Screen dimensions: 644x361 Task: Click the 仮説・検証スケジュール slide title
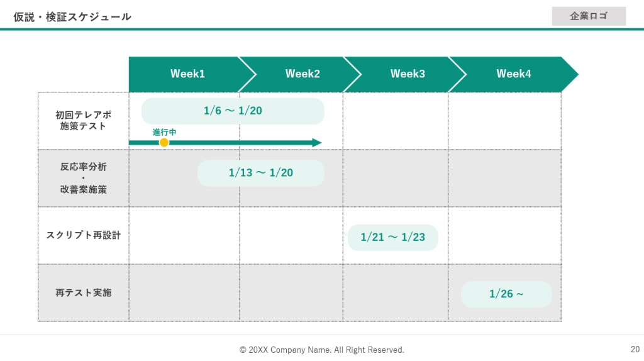point(72,17)
